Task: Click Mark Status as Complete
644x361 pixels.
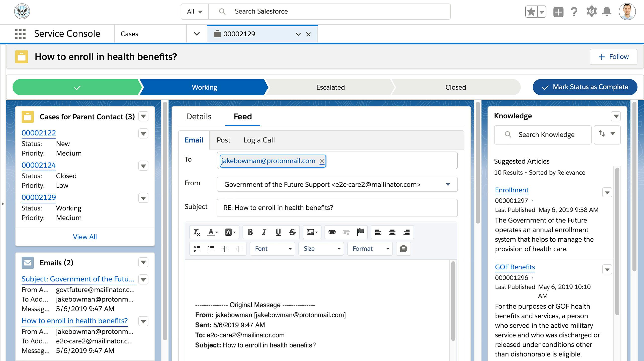Action: click(x=585, y=87)
